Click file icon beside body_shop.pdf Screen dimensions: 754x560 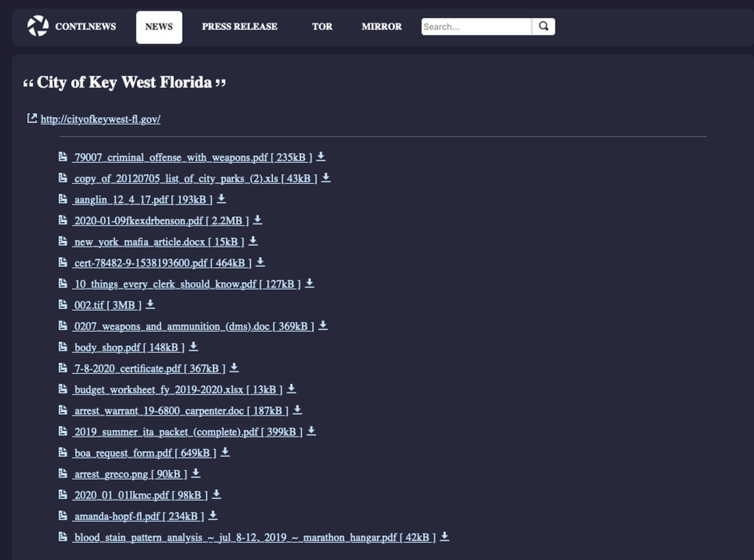(x=63, y=346)
